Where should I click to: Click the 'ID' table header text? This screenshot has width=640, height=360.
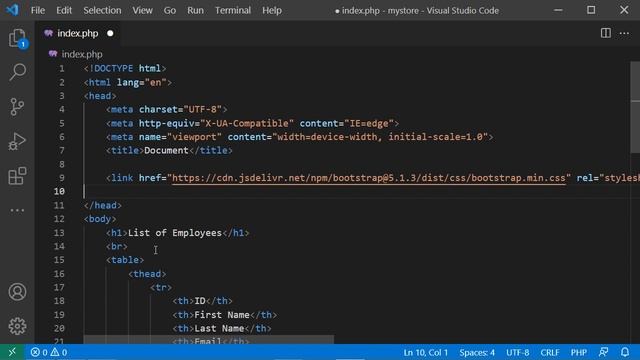click(x=200, y=301)
